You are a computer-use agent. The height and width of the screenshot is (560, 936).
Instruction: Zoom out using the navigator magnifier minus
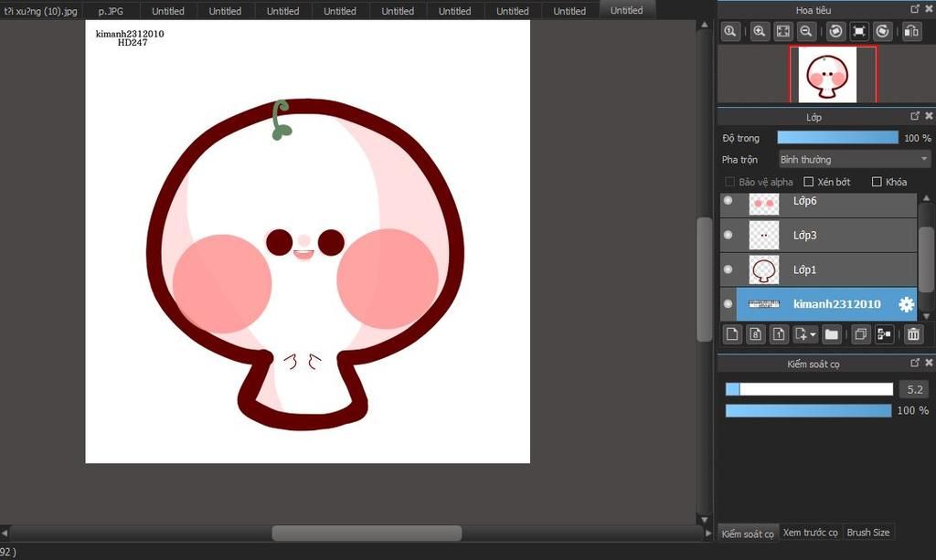tap(806, 32)
